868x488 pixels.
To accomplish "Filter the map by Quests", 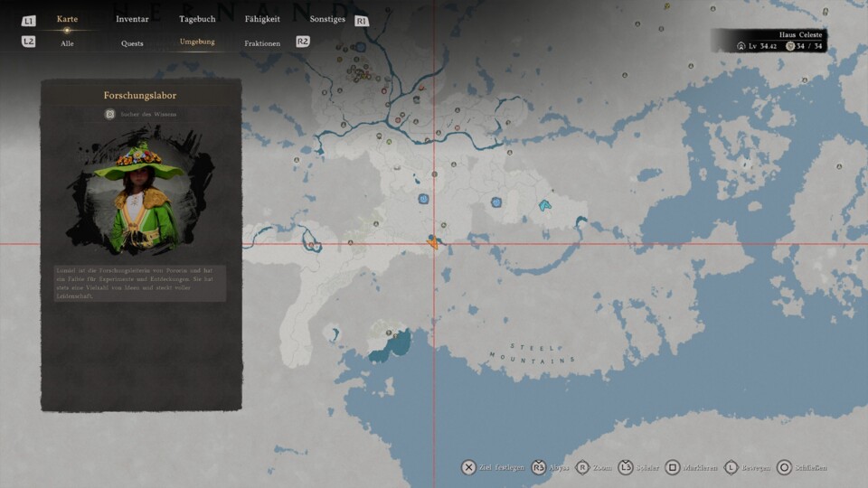I will tap(132, 43).
